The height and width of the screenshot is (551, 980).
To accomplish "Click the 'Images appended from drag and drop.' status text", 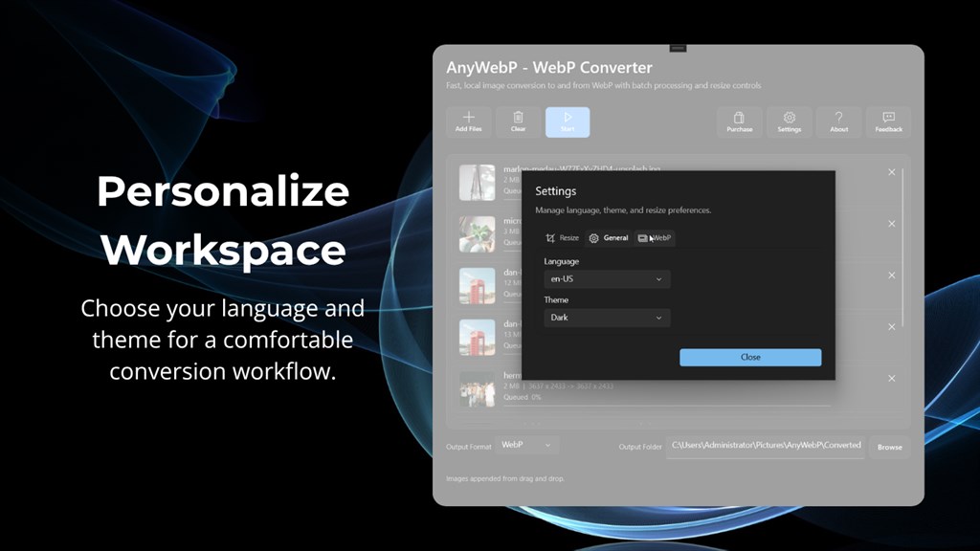I will point(505,478).
